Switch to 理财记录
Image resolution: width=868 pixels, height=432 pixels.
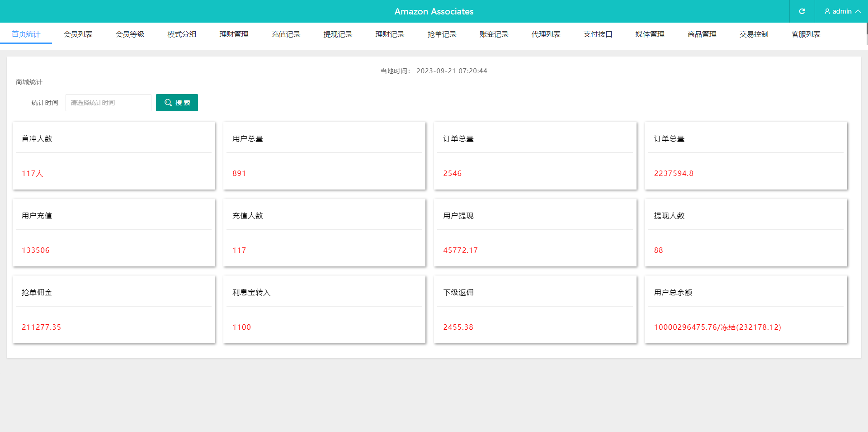coord(390,34)
